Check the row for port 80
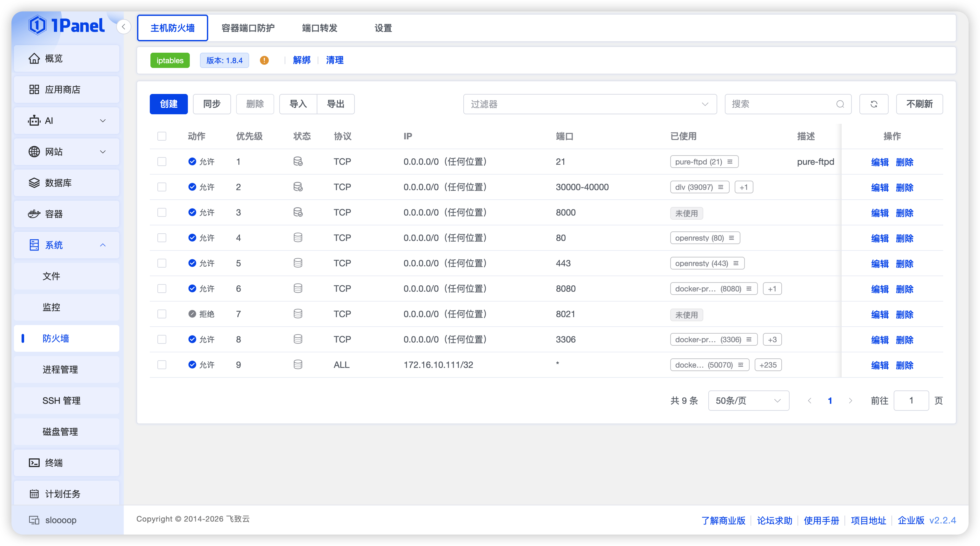Screen dimensions: 980x546 (x=162, y=237)
